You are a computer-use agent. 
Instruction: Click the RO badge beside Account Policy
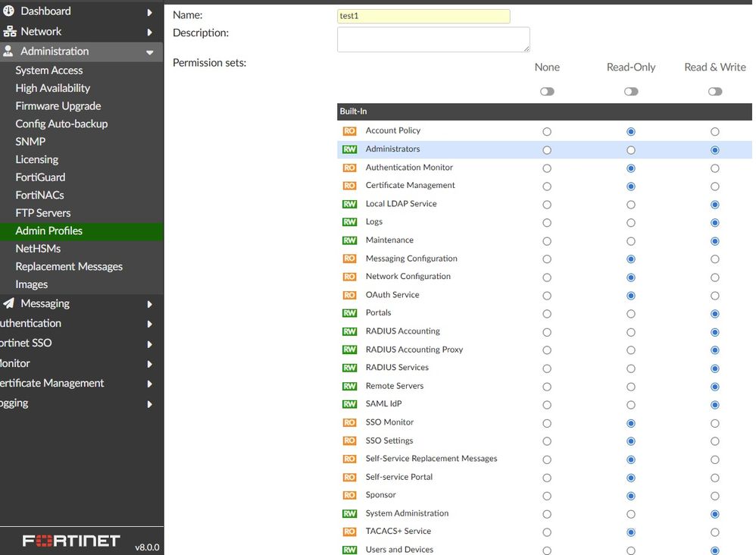(x=349, y=131)
